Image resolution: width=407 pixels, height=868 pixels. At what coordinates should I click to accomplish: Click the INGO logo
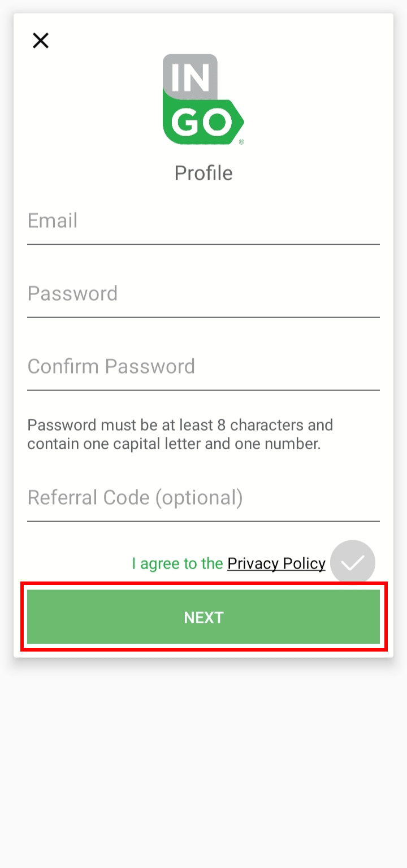point(202,99)
